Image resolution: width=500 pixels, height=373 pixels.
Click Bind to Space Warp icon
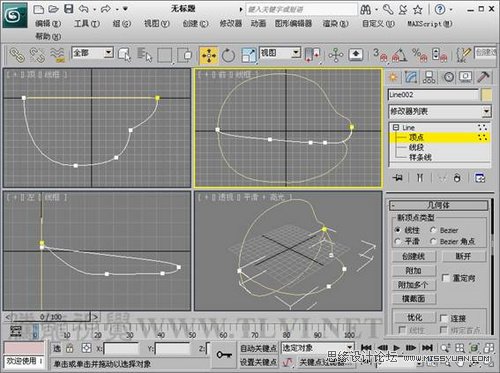pos(57,55)
